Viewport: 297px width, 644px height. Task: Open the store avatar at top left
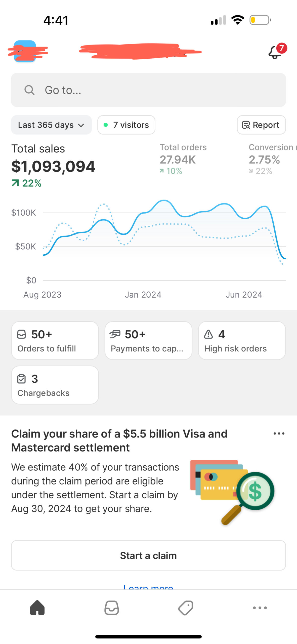(25, 51)
